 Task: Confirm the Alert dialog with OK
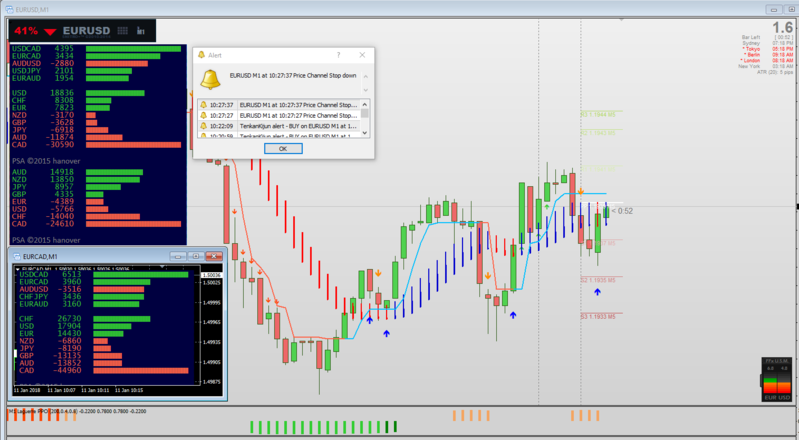[x=283, y=148]
